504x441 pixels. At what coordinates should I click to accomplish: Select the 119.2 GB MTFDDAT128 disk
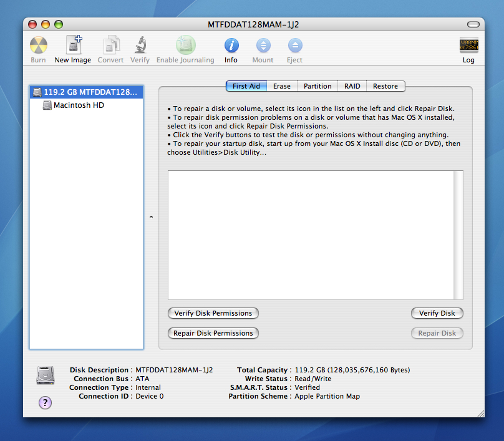[86, 92]
